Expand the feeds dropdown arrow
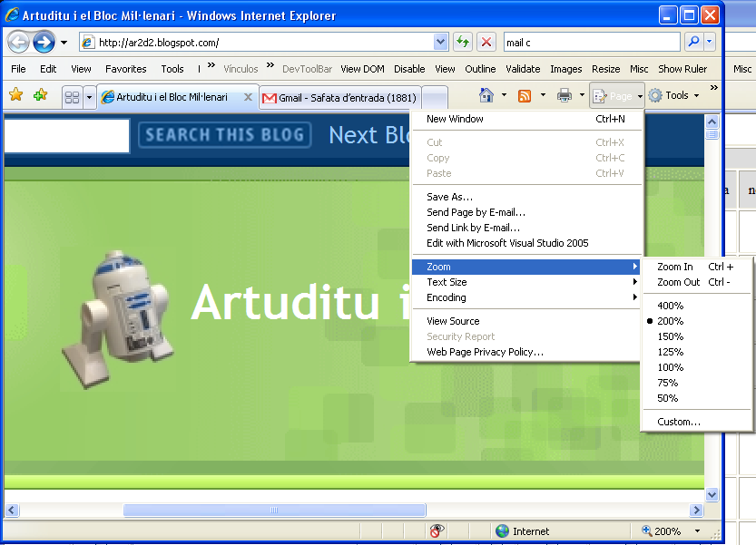 click(543, 95)
